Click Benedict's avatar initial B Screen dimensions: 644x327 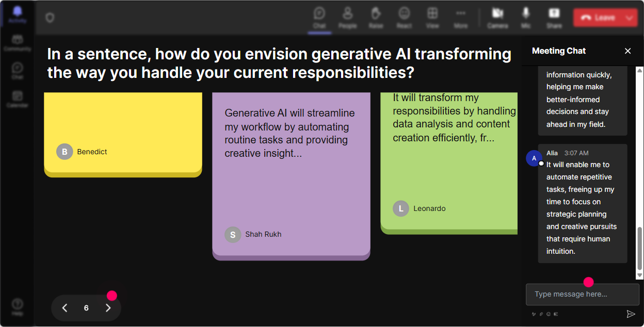tap(65, 152)
